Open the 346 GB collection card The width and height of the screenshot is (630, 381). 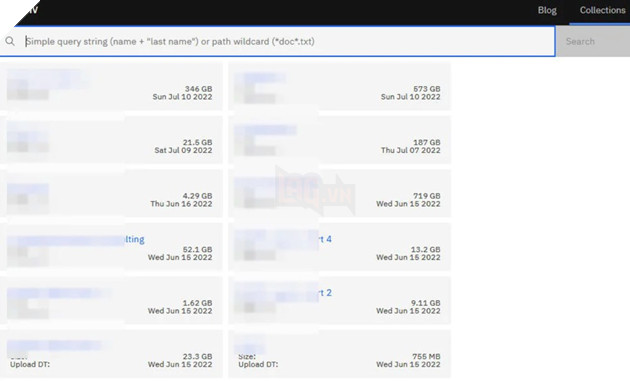tap(111, 86)
